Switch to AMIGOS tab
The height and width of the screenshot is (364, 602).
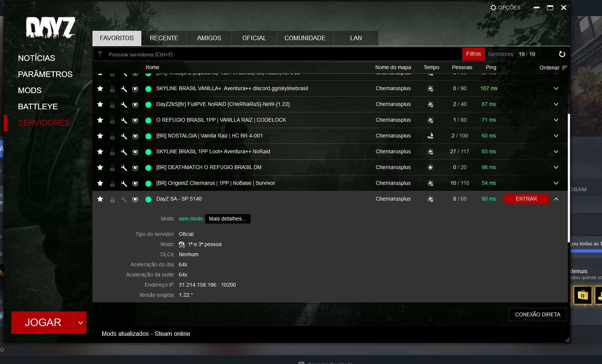(x=209, y=38)
